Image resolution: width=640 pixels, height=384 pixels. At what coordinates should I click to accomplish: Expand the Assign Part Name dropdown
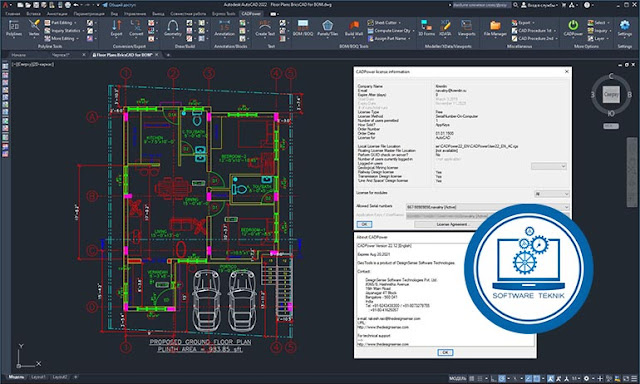click(409, 39)
